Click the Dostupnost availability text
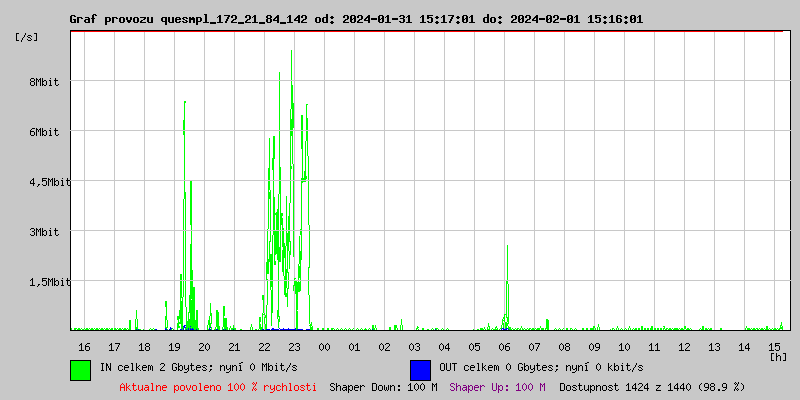Viewport: 800px width, 400px height. point(652,387)
